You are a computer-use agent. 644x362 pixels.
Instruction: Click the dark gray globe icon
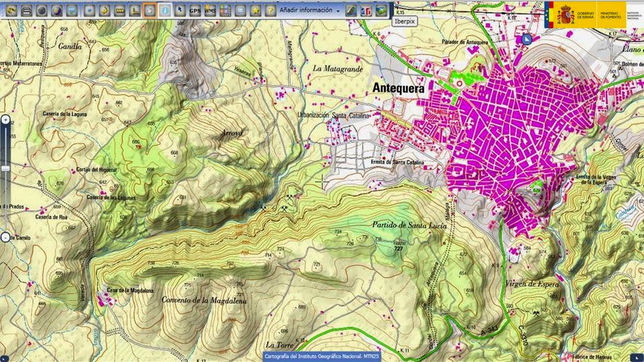point(42,11)
